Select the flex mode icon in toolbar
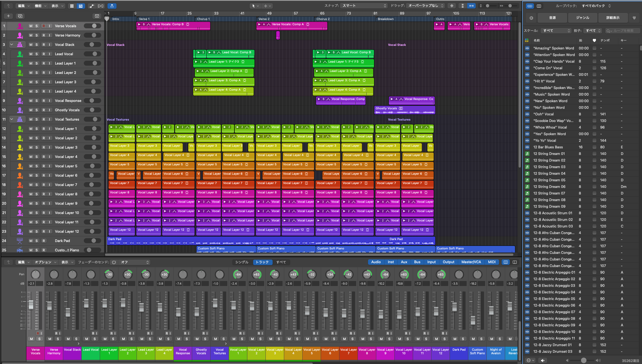The image size is (642, 364). pyautogui.click(x=112, y=6)
